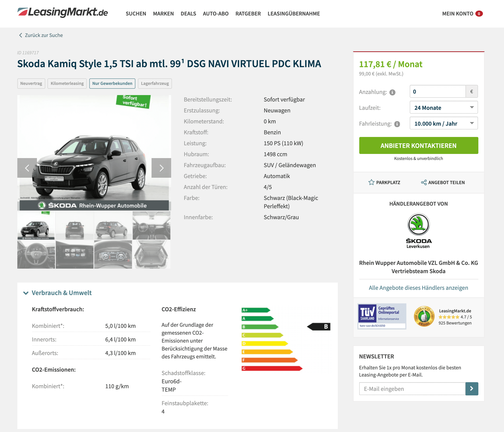
Task: Click the Kilometerleasing tag
Action: coord(67,84)
